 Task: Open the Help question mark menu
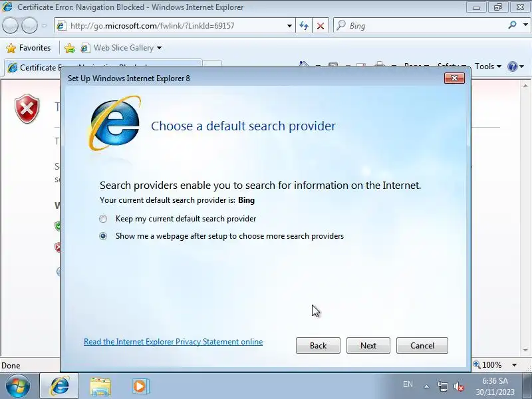pos(515,66)
